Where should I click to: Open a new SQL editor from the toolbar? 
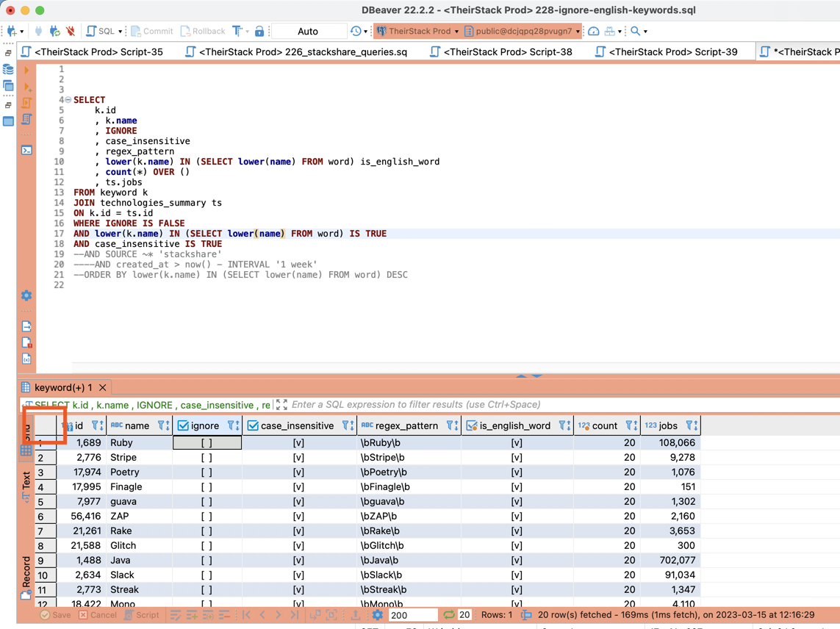click(x=92, y=31)
